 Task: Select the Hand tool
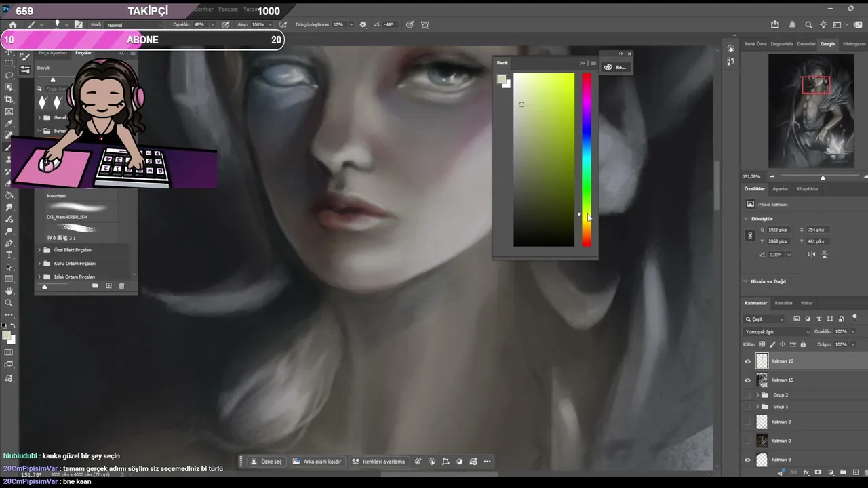click(x=9, y=291)
